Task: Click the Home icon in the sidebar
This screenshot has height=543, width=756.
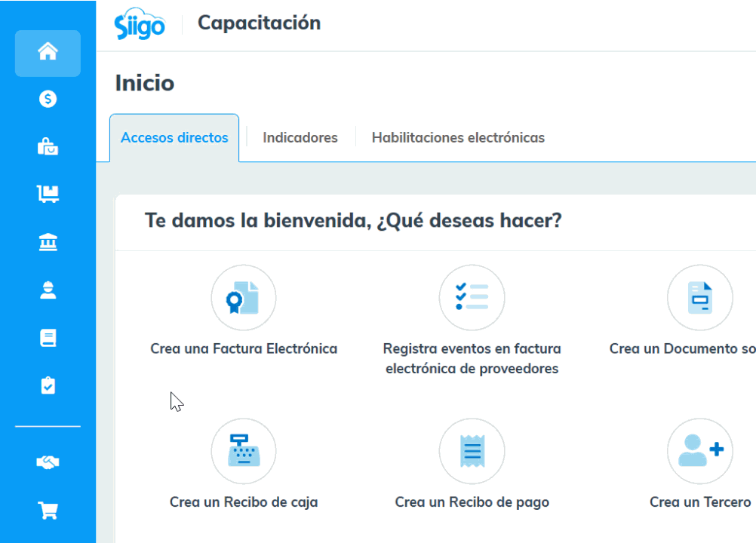Action: click(48, 53)
